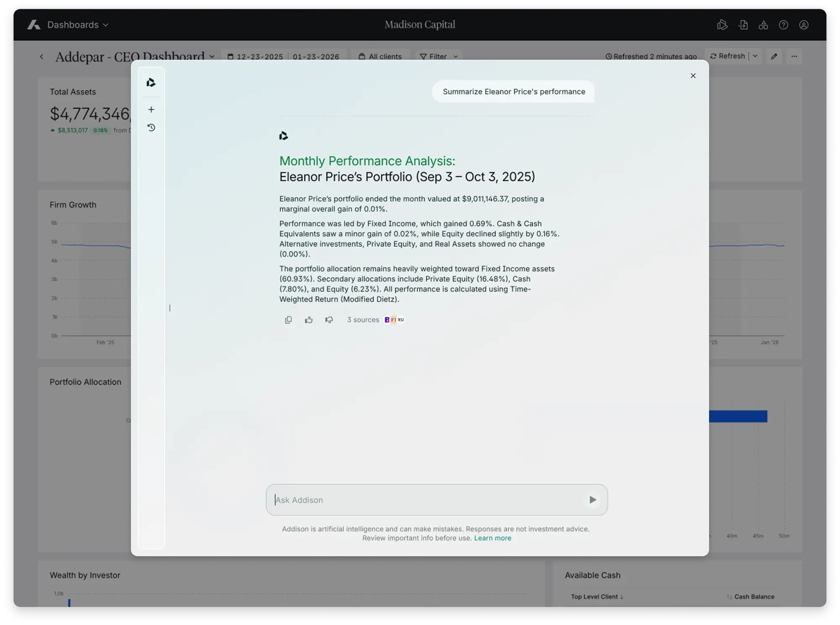Click the 0.18% green change badge
This screenshot has height=625, width=840.
(x=100, y=130)
